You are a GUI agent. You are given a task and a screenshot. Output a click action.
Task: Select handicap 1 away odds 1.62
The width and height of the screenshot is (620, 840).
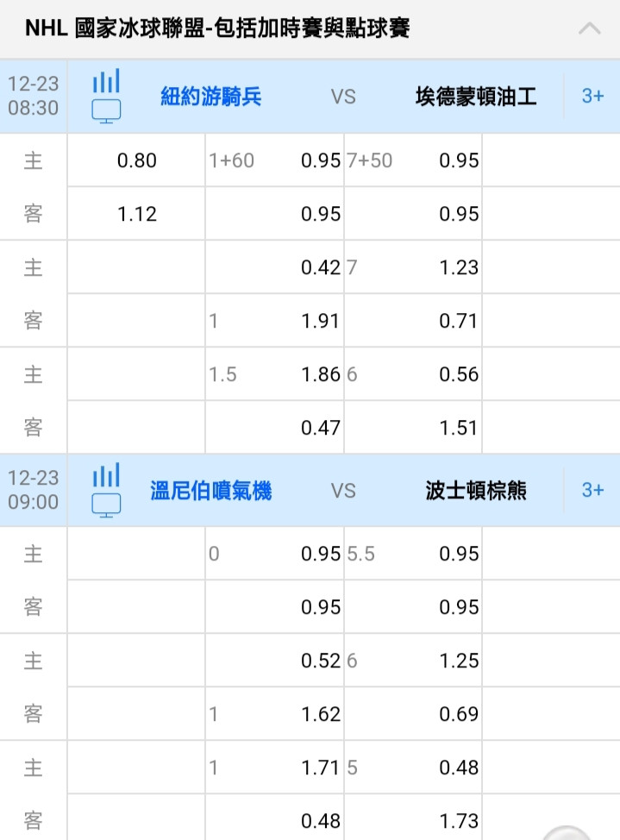[x=274, y=714]
